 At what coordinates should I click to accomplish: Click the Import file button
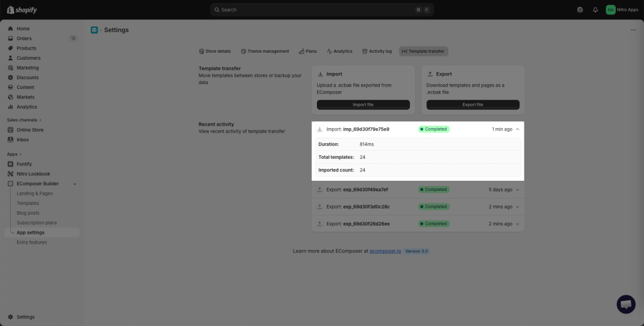(x=363, y=105)
